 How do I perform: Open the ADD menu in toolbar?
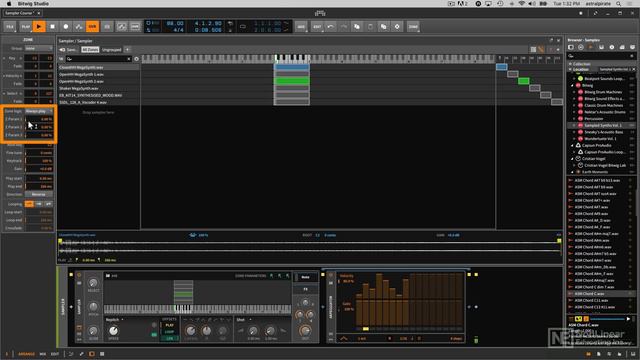(x=301, y=27)
